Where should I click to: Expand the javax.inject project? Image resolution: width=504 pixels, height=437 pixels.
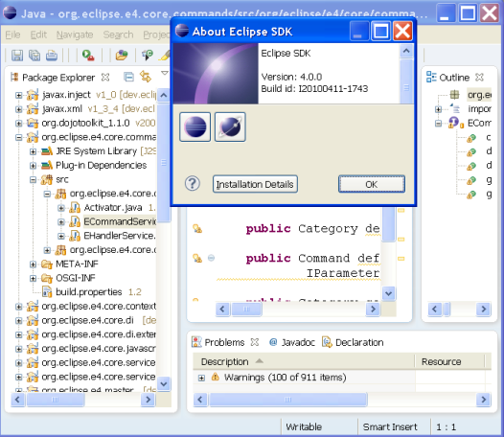coord(18,95)
